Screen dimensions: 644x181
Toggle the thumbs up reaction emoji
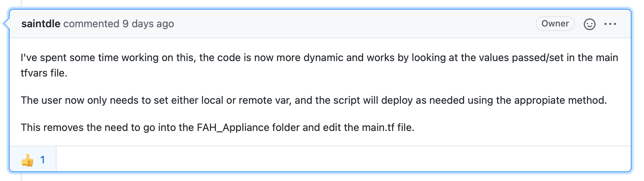[x=28, y=160]
